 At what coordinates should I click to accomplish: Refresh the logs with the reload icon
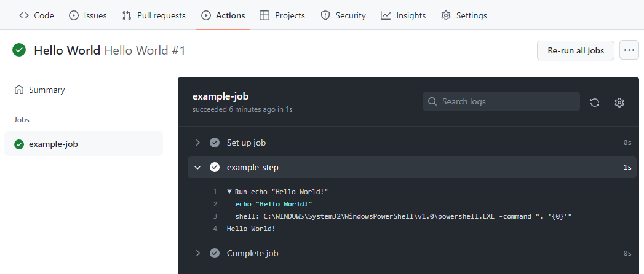595,103
